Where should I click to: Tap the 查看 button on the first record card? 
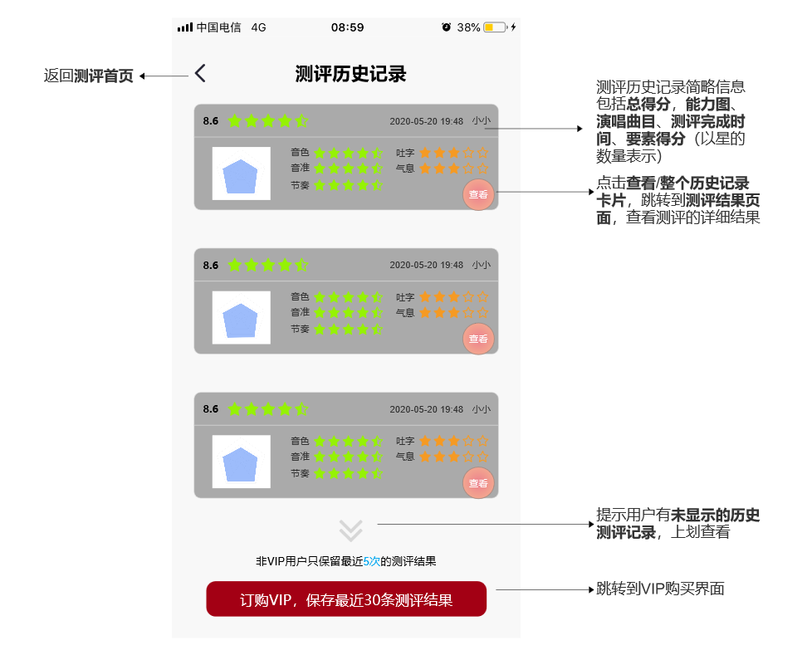(x=478, y=195)
